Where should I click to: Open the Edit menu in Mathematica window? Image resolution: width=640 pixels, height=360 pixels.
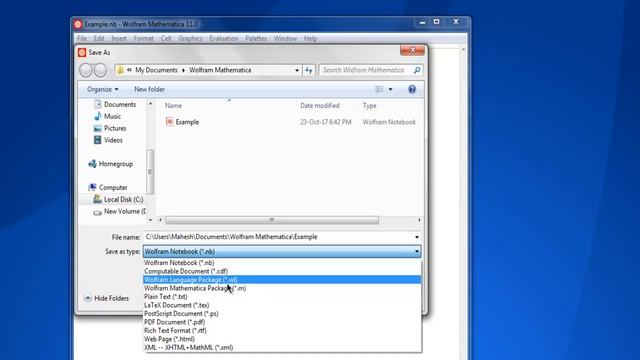pos(99,38)
